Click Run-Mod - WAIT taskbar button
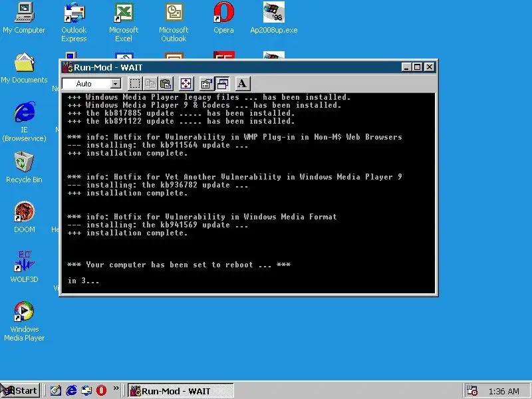This screenshot has width=532, height=399. (181, 391)
